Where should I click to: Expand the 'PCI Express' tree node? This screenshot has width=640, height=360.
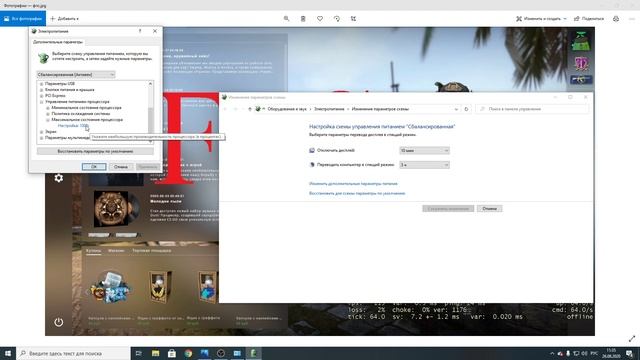pyautogui.click(x=42, y=96)
